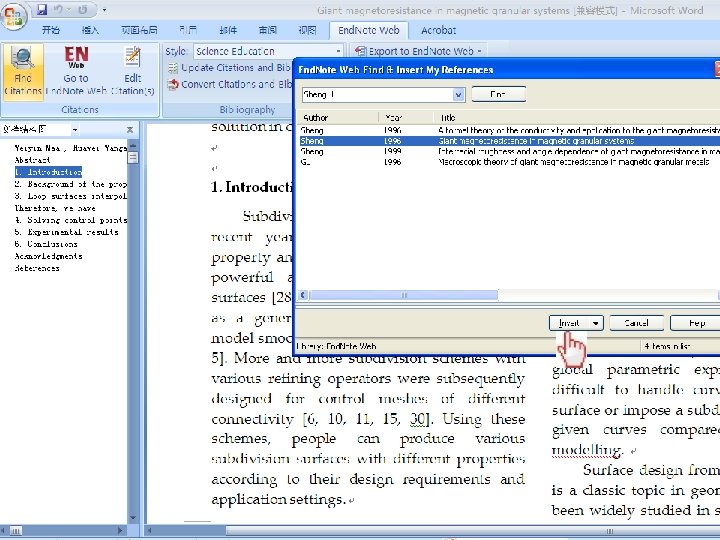Open the document map view dropdown
This screenshot has height=540, width=720.
coord(75,130)
